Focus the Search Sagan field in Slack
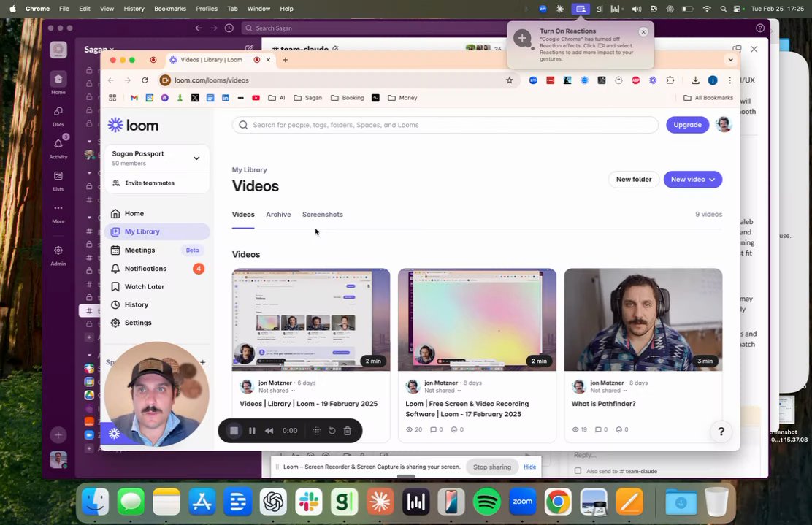The height and width of the screenshot is (525, 812). (373, 28)
